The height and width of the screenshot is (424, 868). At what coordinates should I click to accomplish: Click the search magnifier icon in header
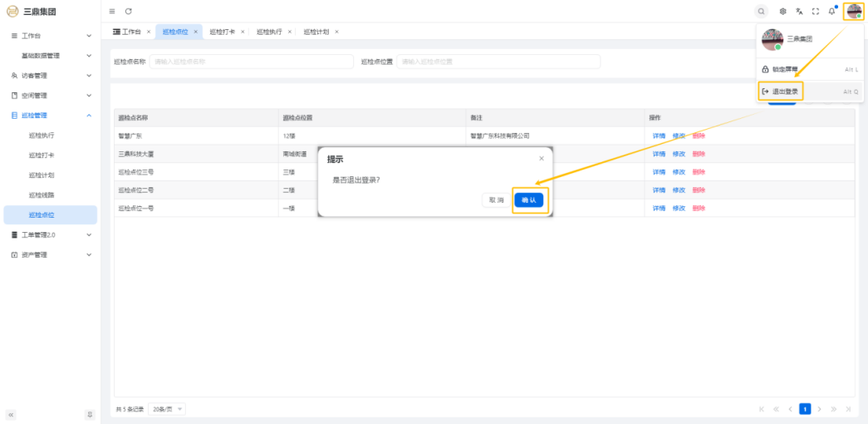point(761,12)
